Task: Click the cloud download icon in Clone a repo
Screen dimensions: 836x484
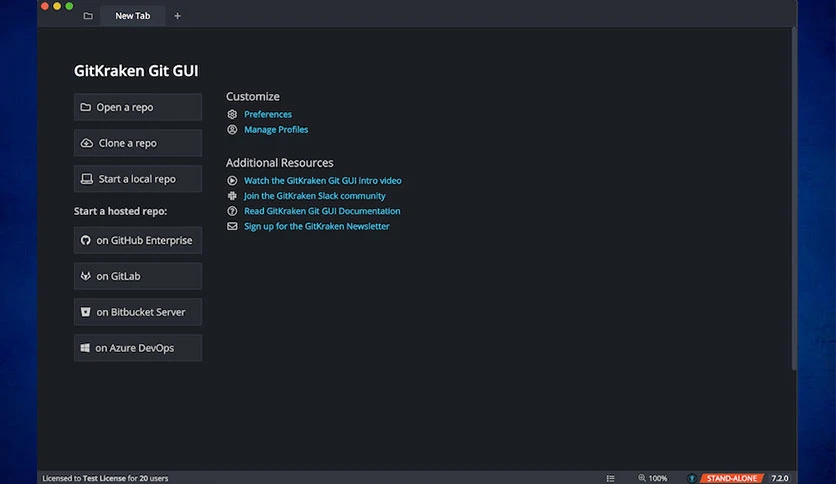Action: click(86, 143)
